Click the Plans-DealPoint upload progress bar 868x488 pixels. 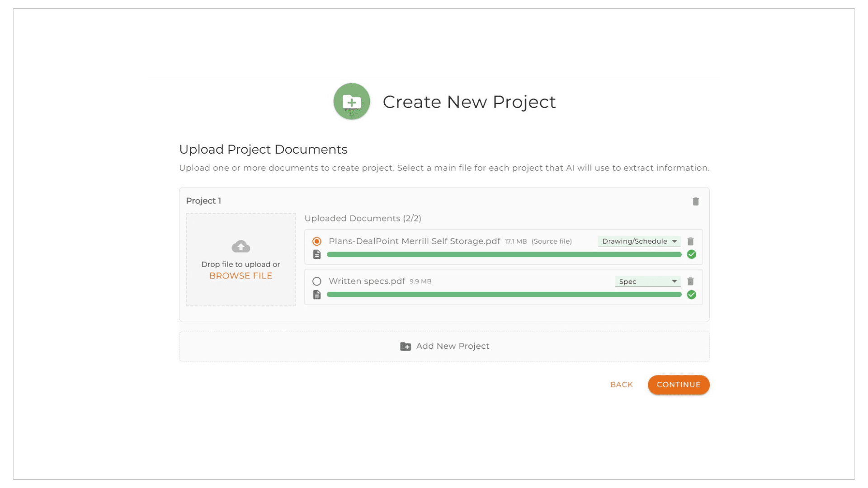504,255
